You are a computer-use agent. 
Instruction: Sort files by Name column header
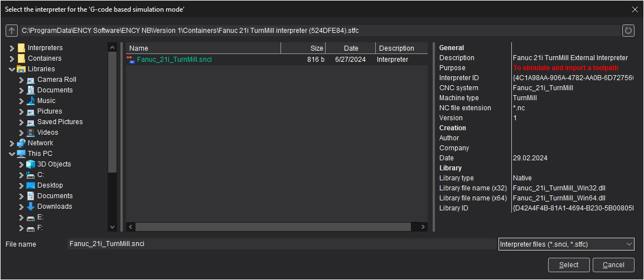203,48
